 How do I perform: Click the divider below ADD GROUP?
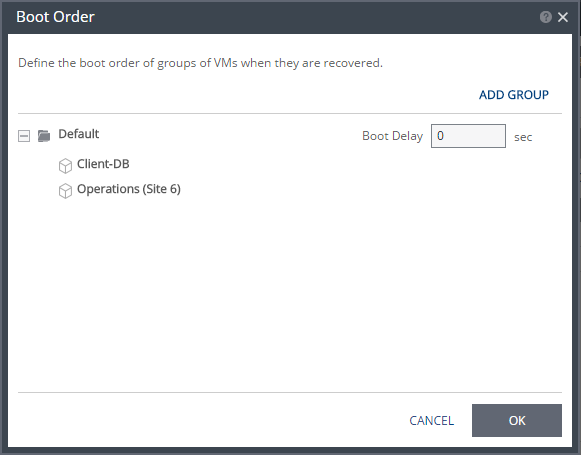pyautogui.click(x=290, y=113)
